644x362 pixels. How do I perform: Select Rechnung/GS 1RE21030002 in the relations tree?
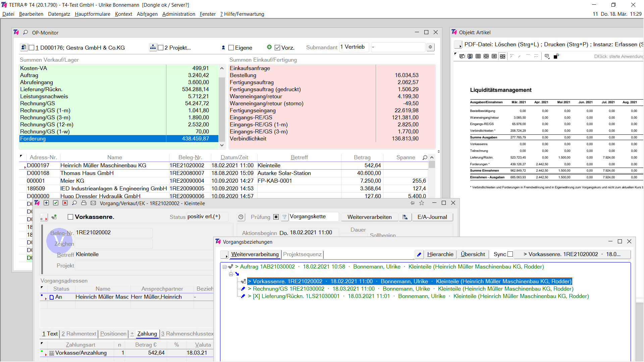coord(411,289)
